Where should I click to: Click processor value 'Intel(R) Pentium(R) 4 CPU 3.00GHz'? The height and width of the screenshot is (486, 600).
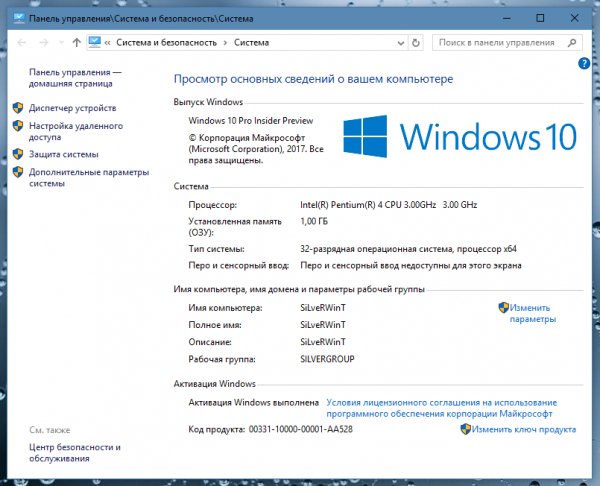coord(368,205)
